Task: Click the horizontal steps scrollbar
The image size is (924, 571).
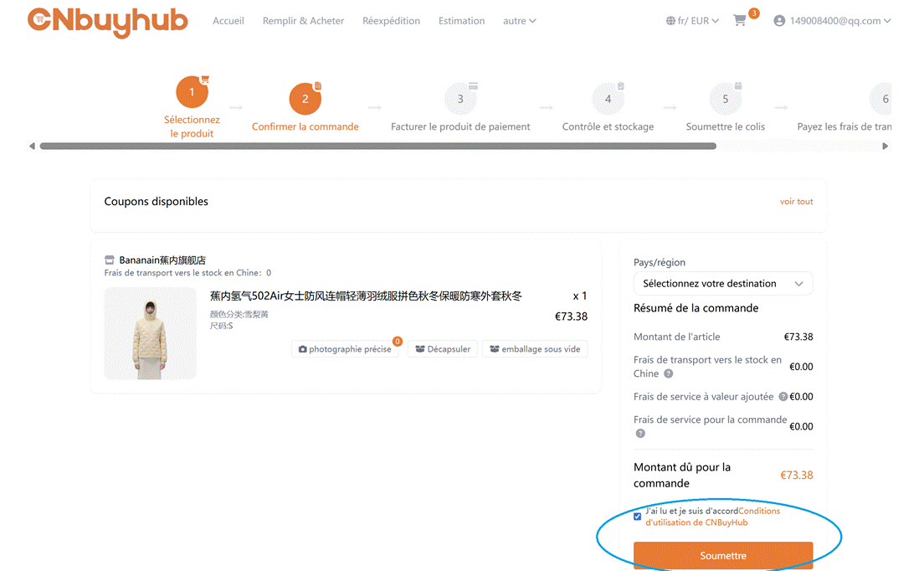Action: click(x=377, y=146)
